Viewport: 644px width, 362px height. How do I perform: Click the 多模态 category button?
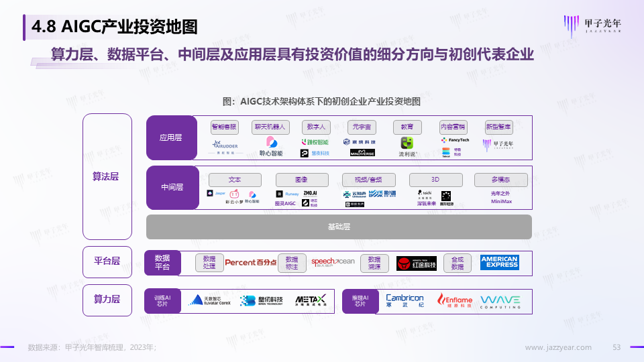(x=500, y=180)
